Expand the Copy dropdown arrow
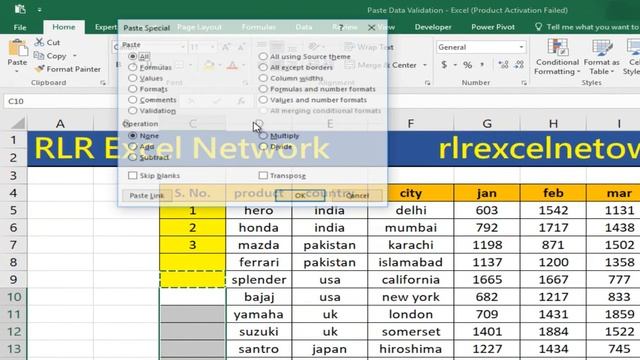Image resolution: width=640 pixels, height=360 pixels. 75,56
